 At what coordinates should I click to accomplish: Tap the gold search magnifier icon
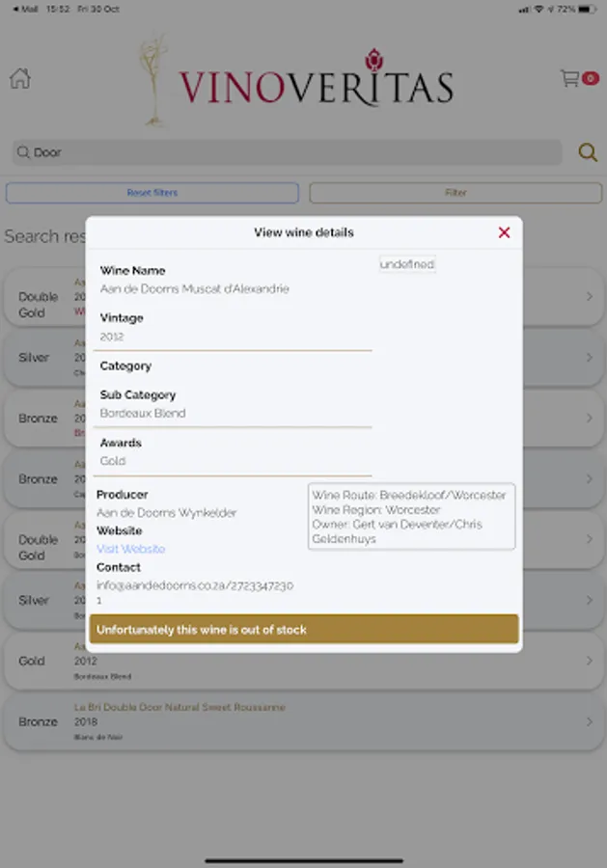(x=587, y=152)
